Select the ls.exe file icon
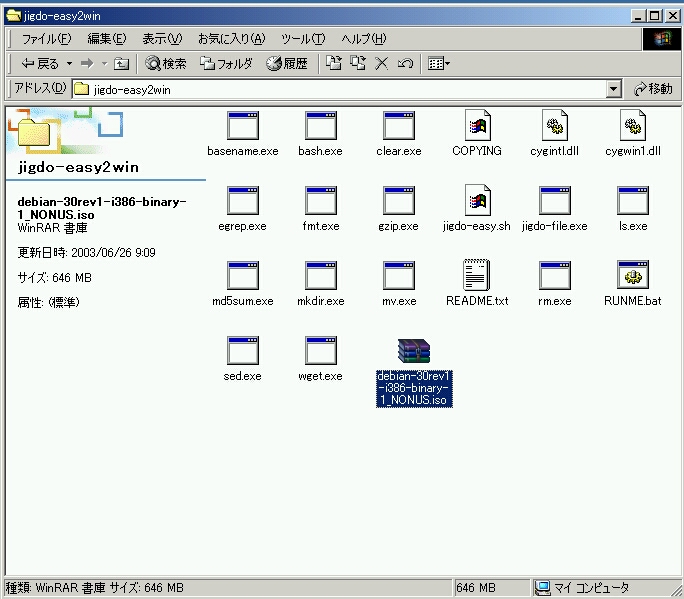Image resolution: width=684 pixels, height=599 pixels. (x=633, y=201)
